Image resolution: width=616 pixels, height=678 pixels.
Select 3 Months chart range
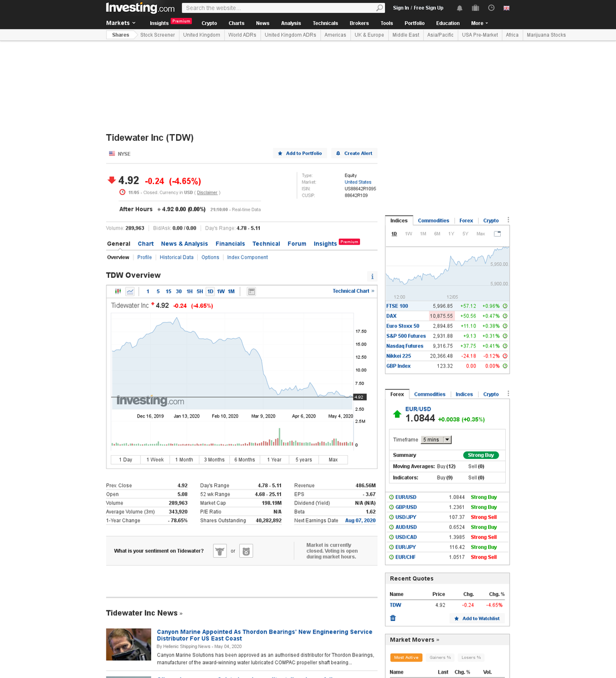tap(214, 460)
